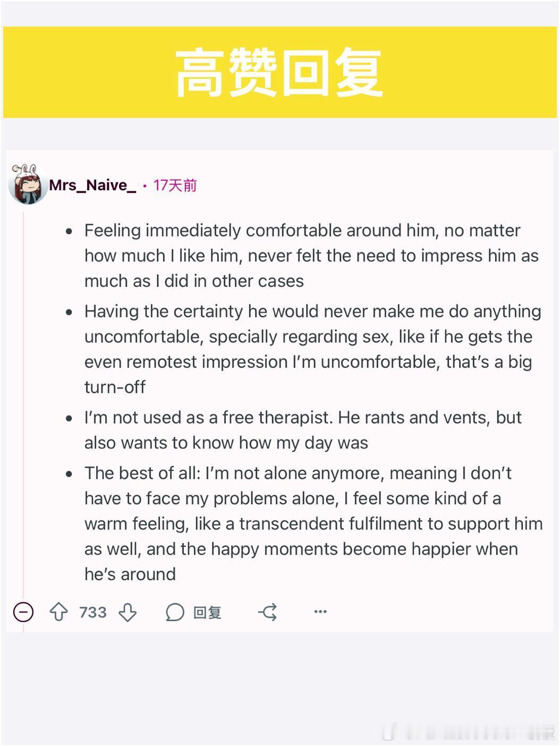The height and width of the screenshot is (746, 560).
Task: Click the 733 vote count
Action: (93, 612)
